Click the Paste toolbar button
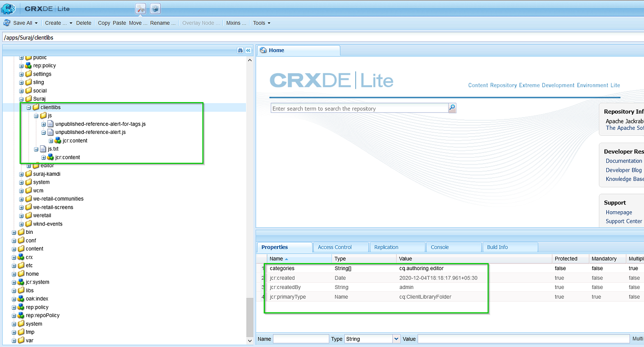644x347 pixels. pyautogui.click(x=119, y=23)
